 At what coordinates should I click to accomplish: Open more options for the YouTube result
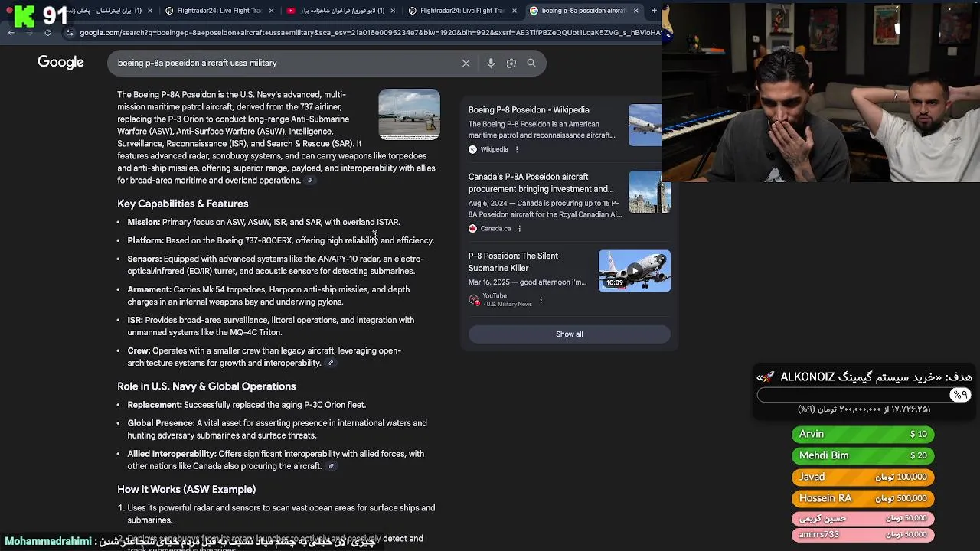point(541,300)
